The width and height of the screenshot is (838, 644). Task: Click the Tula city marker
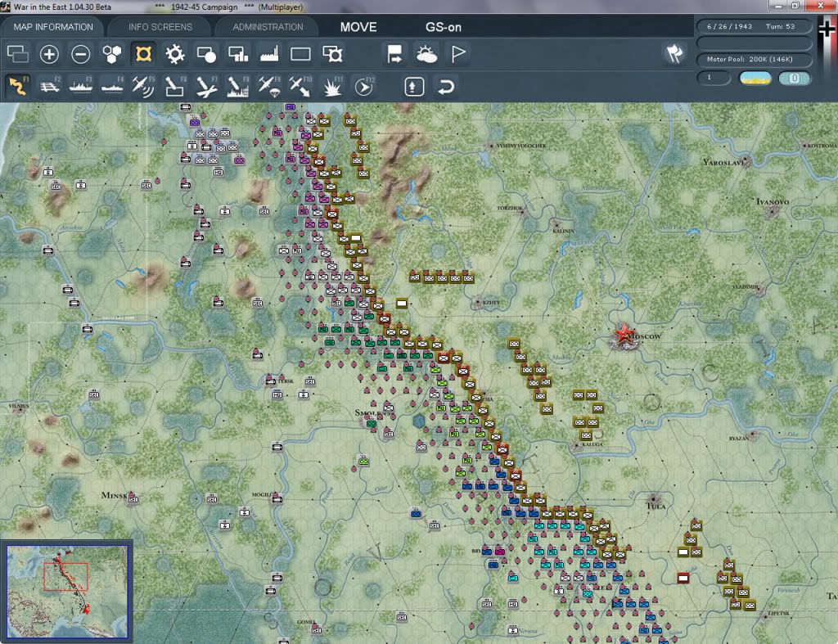pyautogui.click(x=654, y=499)
